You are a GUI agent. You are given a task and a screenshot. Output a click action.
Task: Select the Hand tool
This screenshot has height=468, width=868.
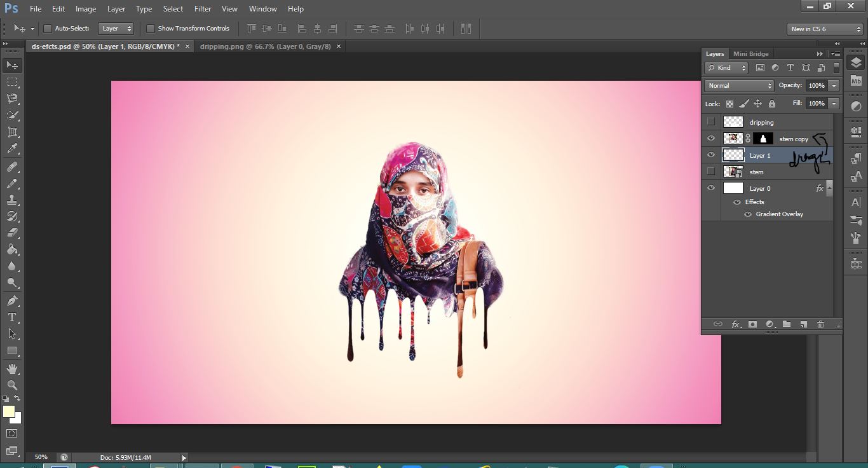pos(12,369)
